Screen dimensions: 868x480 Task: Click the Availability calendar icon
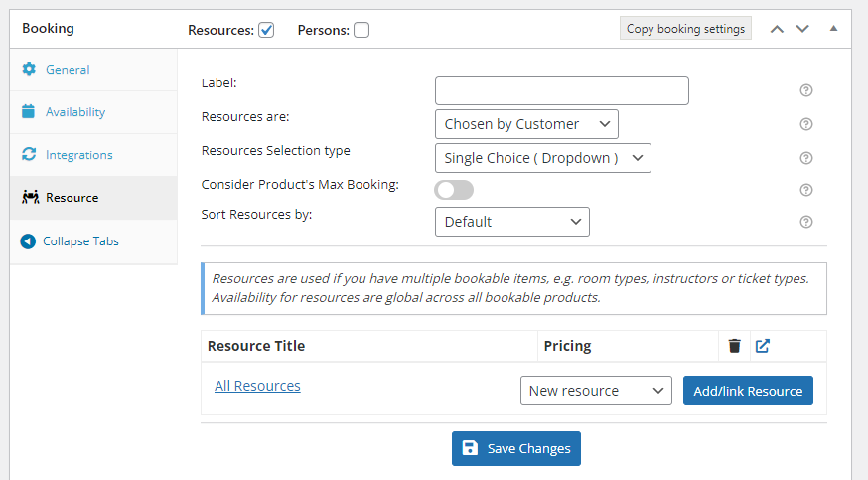click(x=28, y=111)
